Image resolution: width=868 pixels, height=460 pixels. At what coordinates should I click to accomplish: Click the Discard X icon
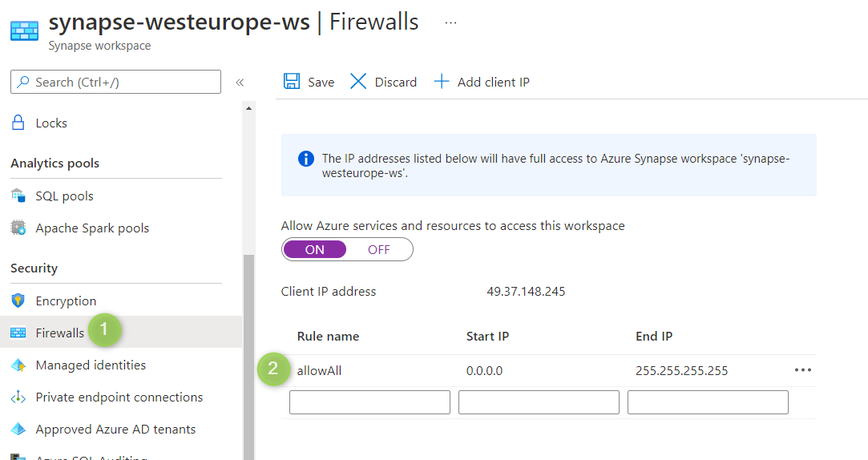(358, 82)
